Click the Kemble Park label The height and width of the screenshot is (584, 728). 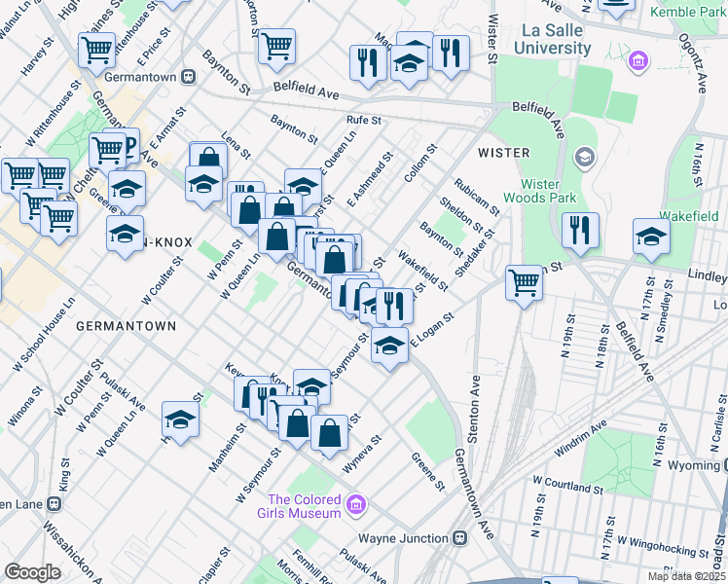[x=687, y=11]
